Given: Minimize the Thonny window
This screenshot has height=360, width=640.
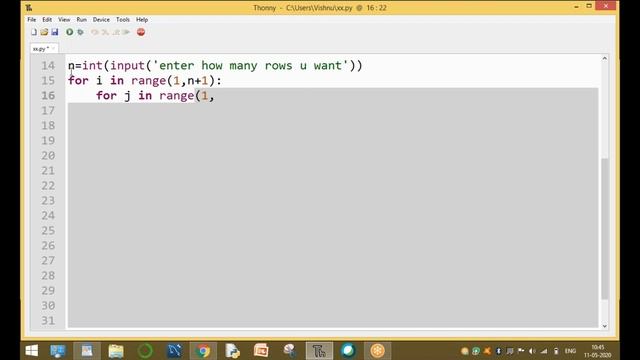Looking at the screenshot, I should 576,7.
